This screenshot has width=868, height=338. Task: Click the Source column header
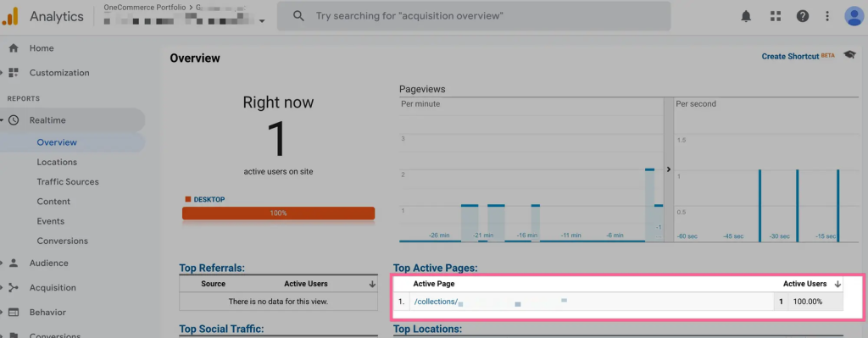[213, 284]
